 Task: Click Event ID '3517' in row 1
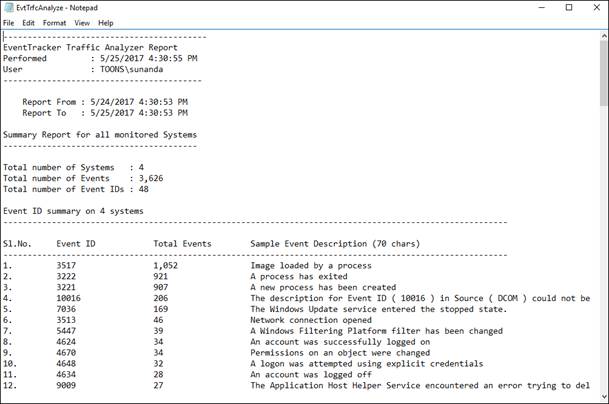coord(66,266)
